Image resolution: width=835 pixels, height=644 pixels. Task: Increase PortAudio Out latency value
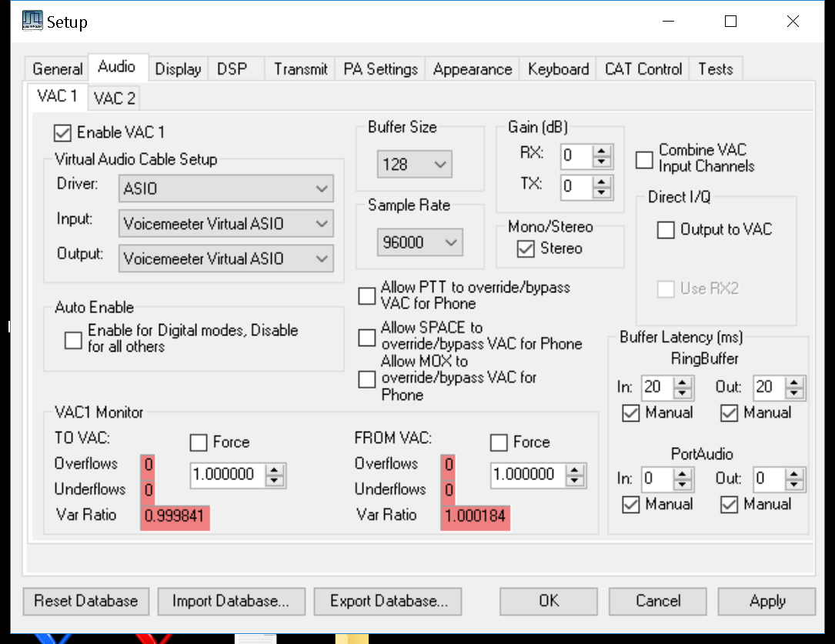[x=797, y=474]
